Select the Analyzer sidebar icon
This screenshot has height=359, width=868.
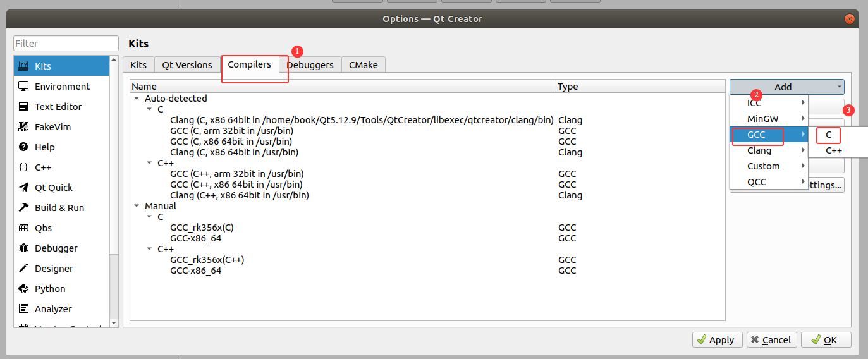[x=23, y=308]
